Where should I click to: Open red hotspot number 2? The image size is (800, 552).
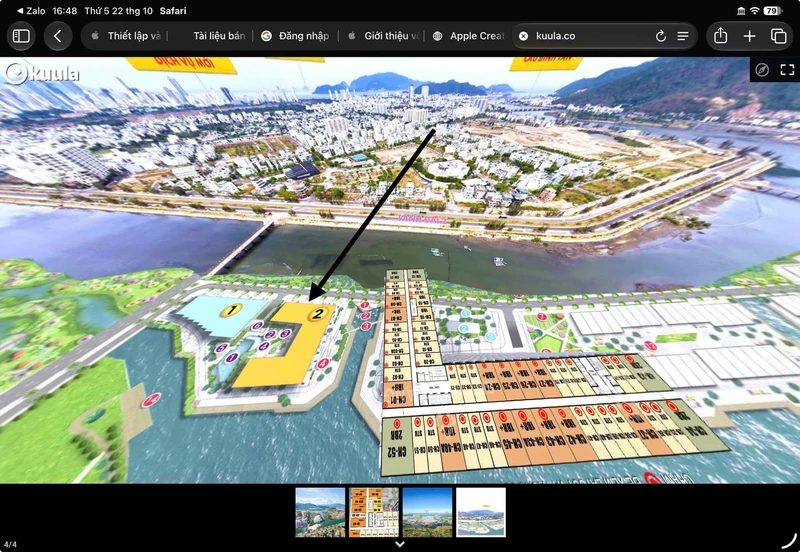coord(365,316)
